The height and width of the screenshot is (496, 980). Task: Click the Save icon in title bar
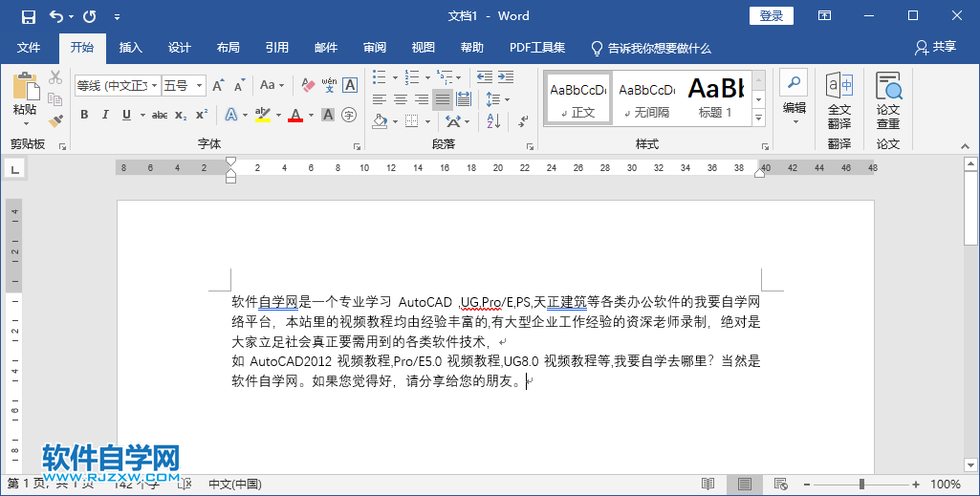28,16
